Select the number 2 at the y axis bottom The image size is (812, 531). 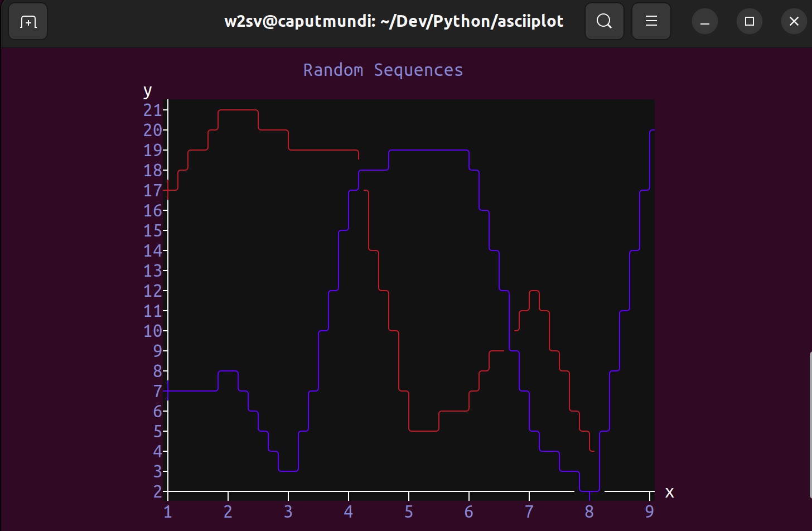point(158,491)
